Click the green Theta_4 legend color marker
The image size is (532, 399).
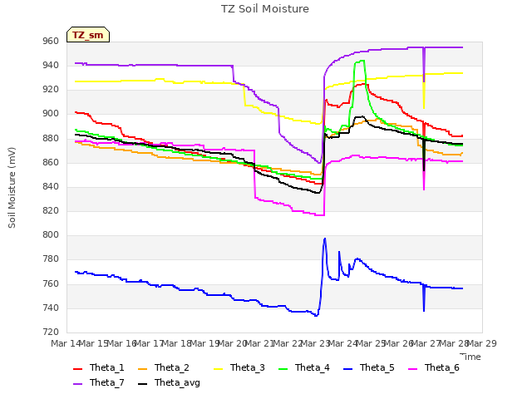tap(283, 369)
